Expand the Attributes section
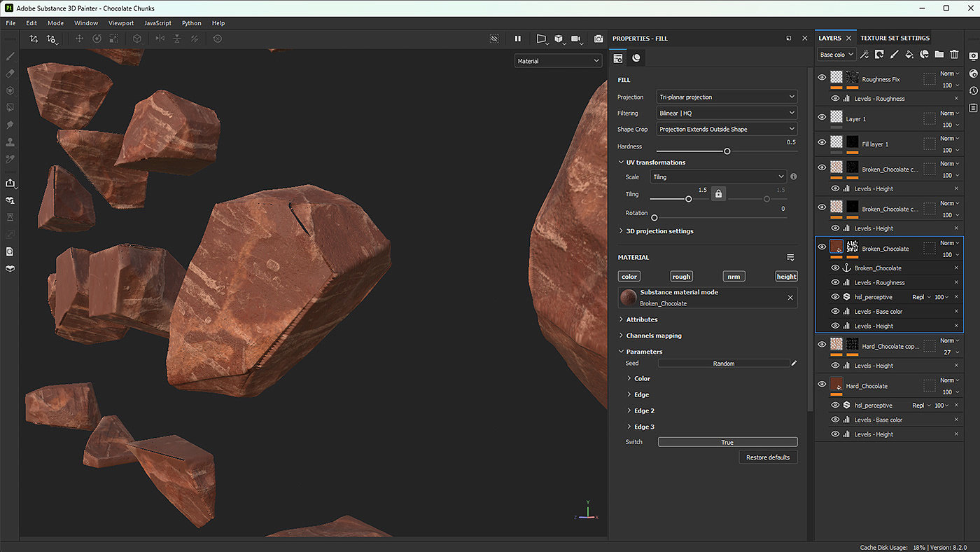The width and height of the screenshot is (980, 552). click(642, 319)
